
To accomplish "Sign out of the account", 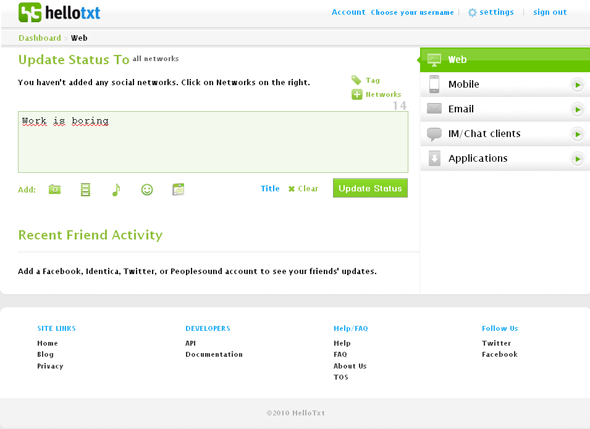I will [550, 12].
